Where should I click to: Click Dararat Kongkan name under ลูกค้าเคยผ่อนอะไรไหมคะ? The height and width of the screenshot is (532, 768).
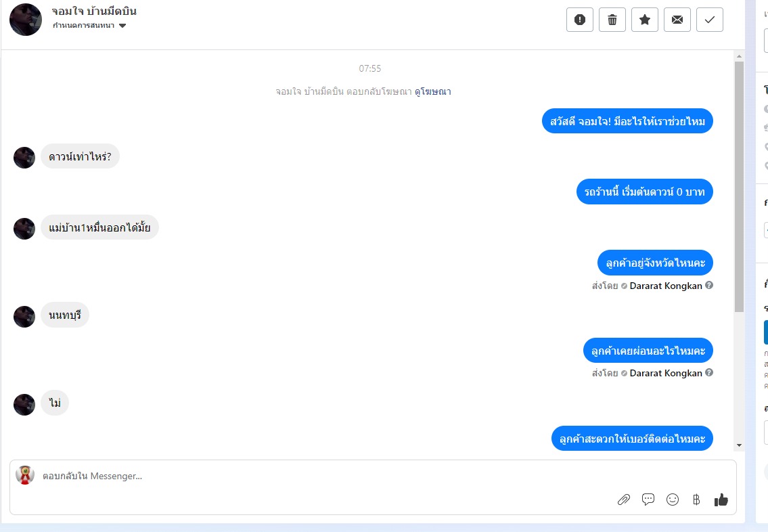[666, 374]
